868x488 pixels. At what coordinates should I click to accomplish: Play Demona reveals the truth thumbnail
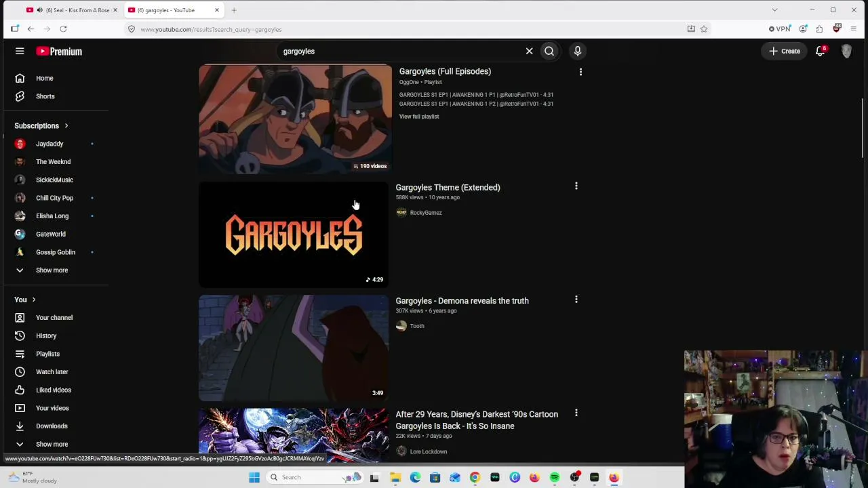coord(294,348)
